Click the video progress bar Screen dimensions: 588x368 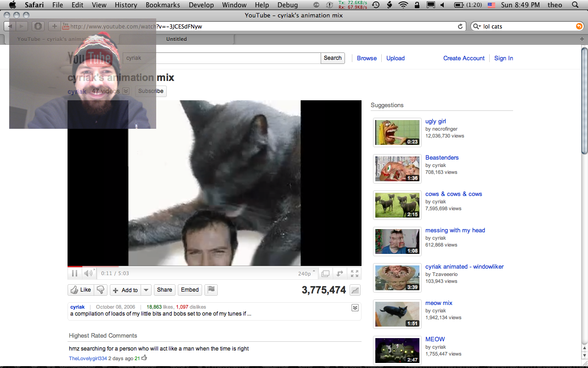[214, 266]
